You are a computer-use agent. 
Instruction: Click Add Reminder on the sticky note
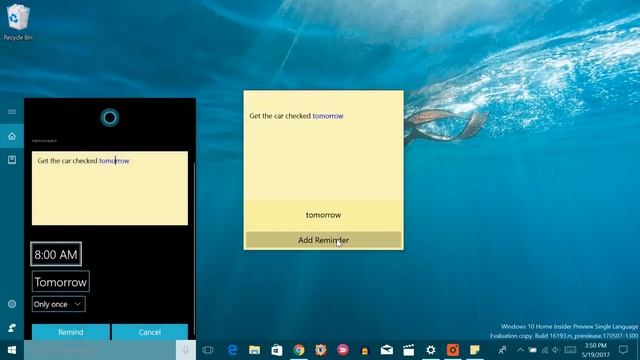[x=323, y=240]
